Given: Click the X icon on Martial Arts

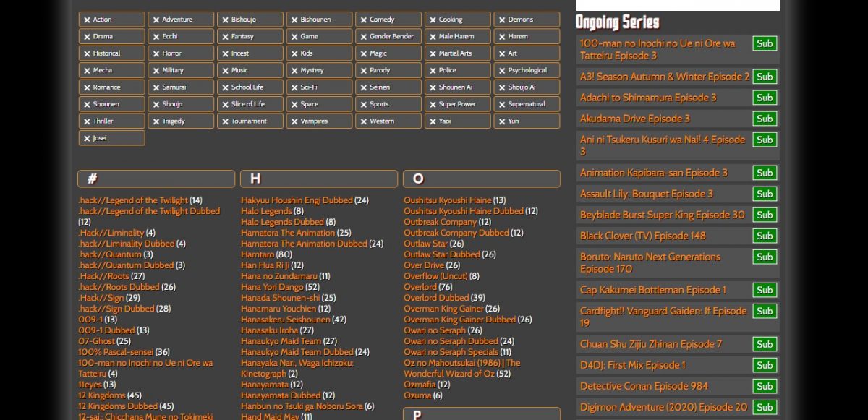Looking at the screenshot, I should (x=433, y=54).
